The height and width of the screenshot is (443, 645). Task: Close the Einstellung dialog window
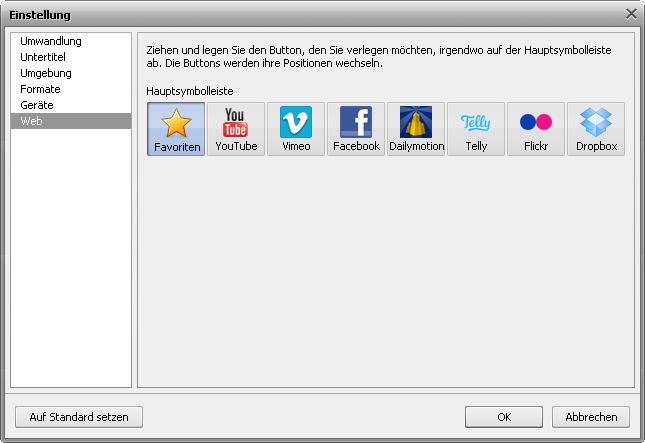click(631, 14)
